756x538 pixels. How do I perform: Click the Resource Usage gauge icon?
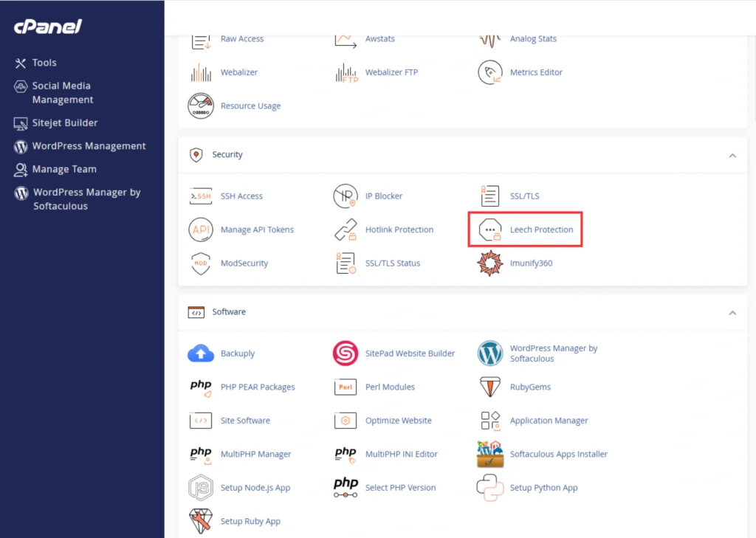201,106
